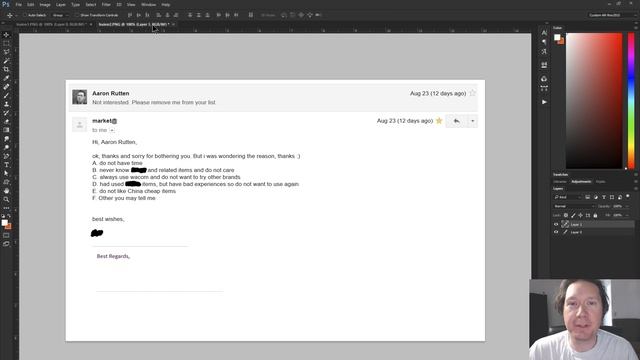Toggle the layer filter on/off switch
This screenshot has width=640, height=360.
628,197
